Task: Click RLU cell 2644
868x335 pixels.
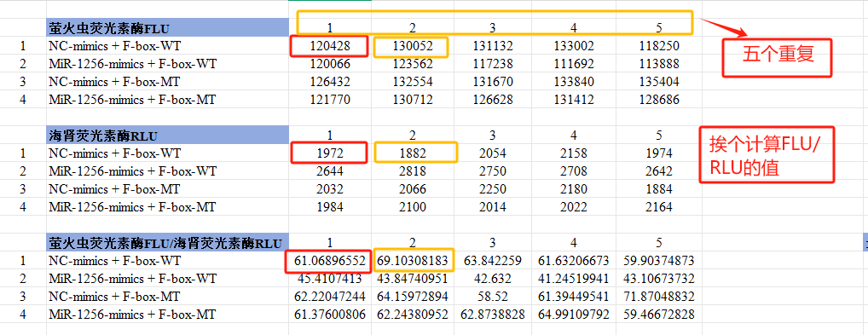Action: [x=330, y=171]
